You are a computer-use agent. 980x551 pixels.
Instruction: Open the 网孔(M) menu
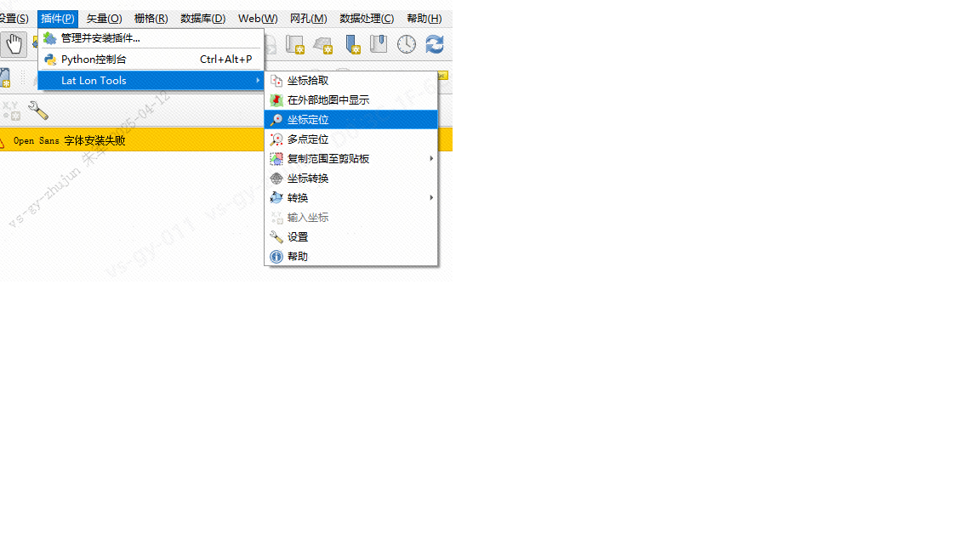pos(308,18)
